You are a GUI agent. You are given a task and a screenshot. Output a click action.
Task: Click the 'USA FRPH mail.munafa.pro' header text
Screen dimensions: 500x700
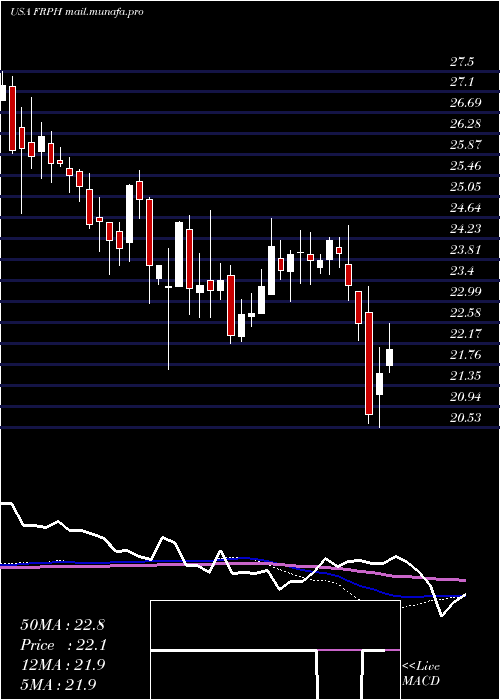[x=76, y=12]
